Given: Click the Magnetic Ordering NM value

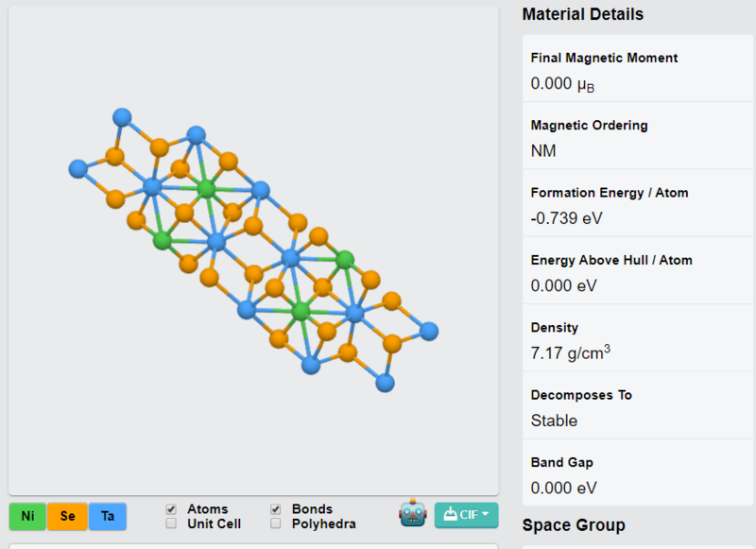Looking at the screenshot, I should pos(543,151).
